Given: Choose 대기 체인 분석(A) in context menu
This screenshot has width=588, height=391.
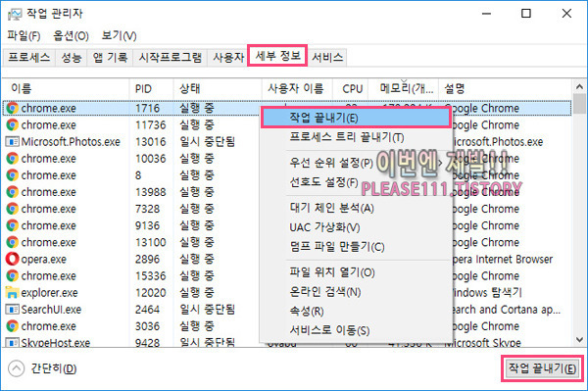Looking at the screenshot, I should (356, 208).
